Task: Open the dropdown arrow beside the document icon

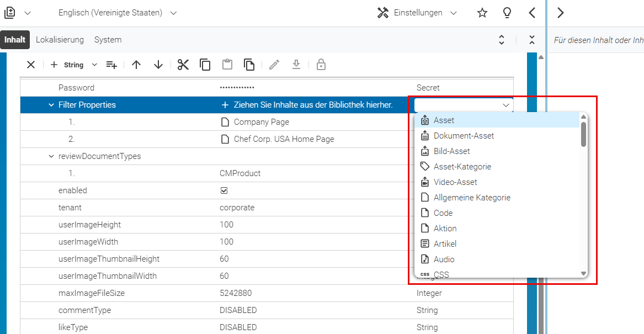Action: click(28, 13)
